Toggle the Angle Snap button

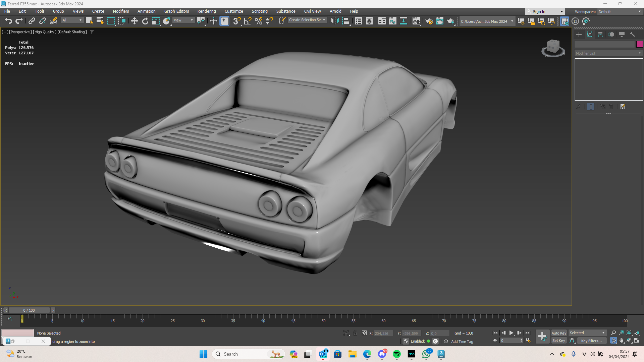[x=248, y=21]
